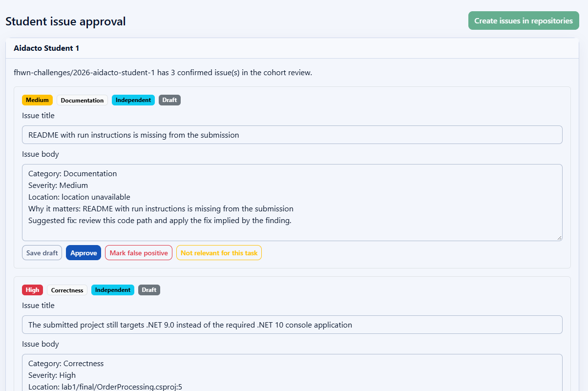The width and height of the screenshot is (588, 391).
Task: Click the Issue body label of High issue
Action: tap(41, 344)
